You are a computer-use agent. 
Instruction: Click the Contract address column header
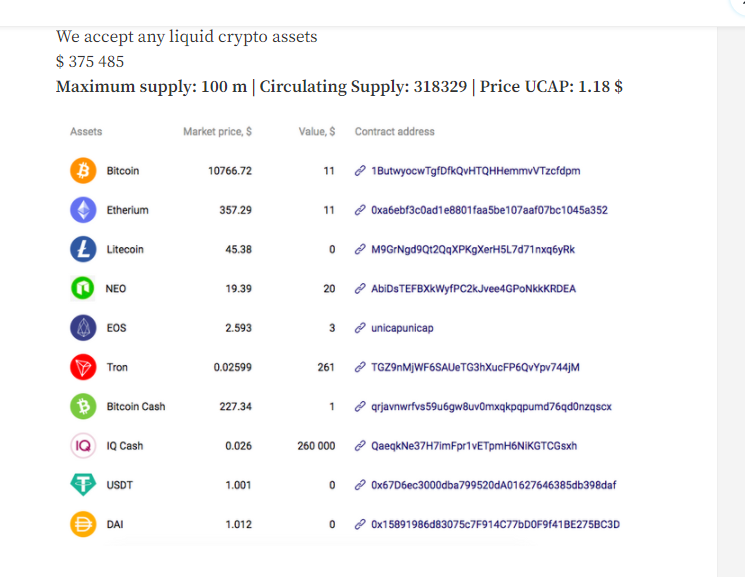pos(394,132)
